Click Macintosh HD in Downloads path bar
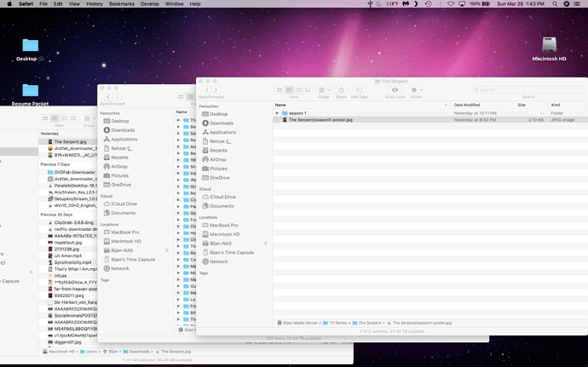 59,352
